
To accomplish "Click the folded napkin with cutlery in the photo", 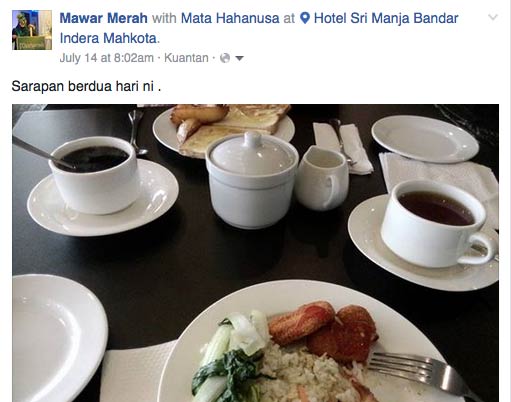I will coord(343,148).
